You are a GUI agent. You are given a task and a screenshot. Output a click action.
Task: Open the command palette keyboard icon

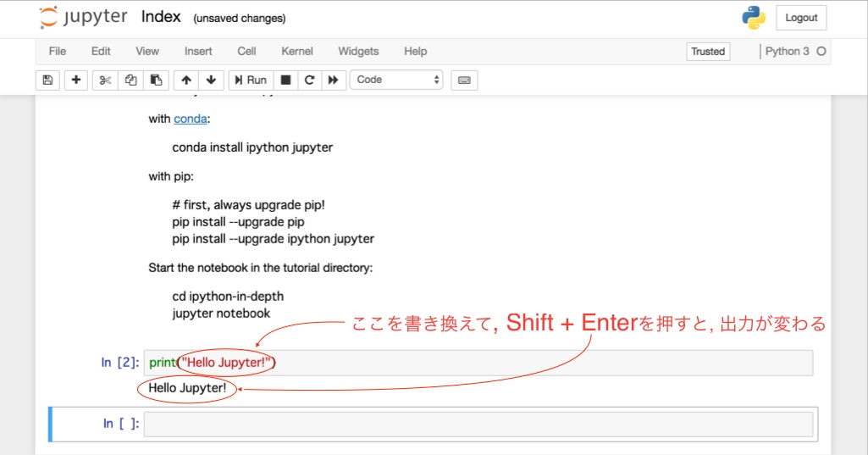pos(464,80)
